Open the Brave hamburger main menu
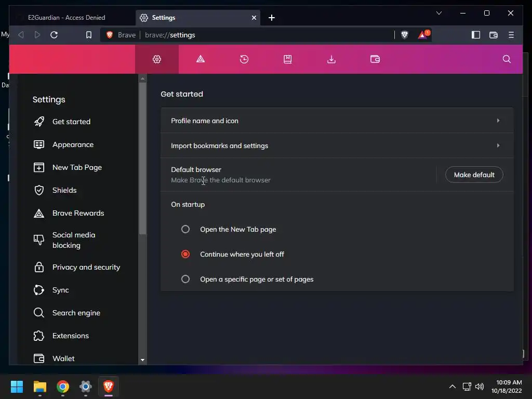The height and width of the screenshot is (399, 532). point(511,35)
